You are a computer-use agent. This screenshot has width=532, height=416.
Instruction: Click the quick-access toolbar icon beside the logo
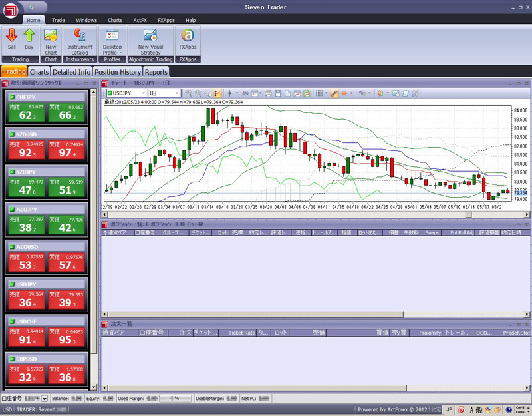(x=31, y=7)
